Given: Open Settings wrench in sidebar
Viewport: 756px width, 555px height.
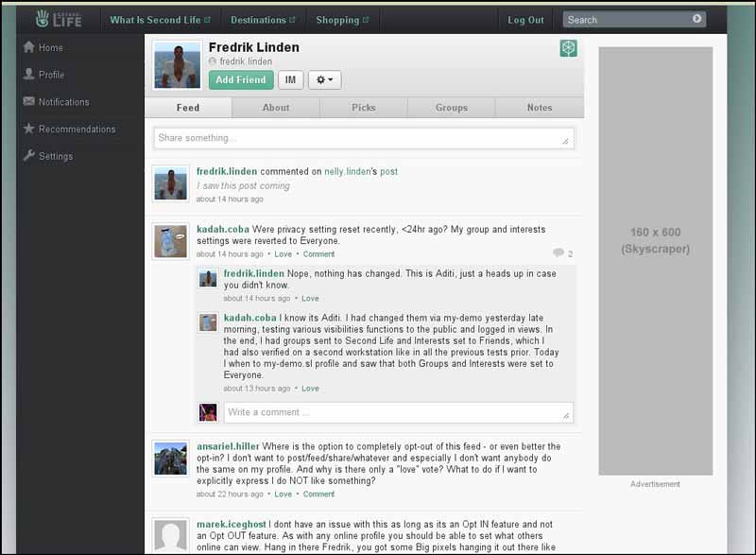Looking at the screenshot, I should click(29, 157).
